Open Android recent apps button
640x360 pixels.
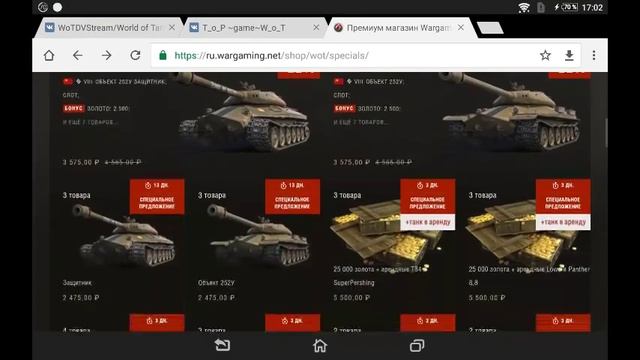[x=417, y=345]
